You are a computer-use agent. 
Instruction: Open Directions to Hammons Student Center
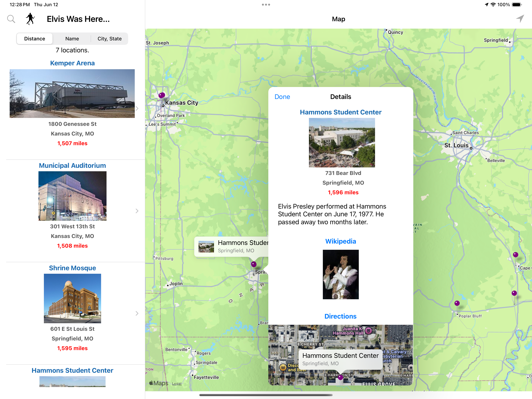coord(340,316)
